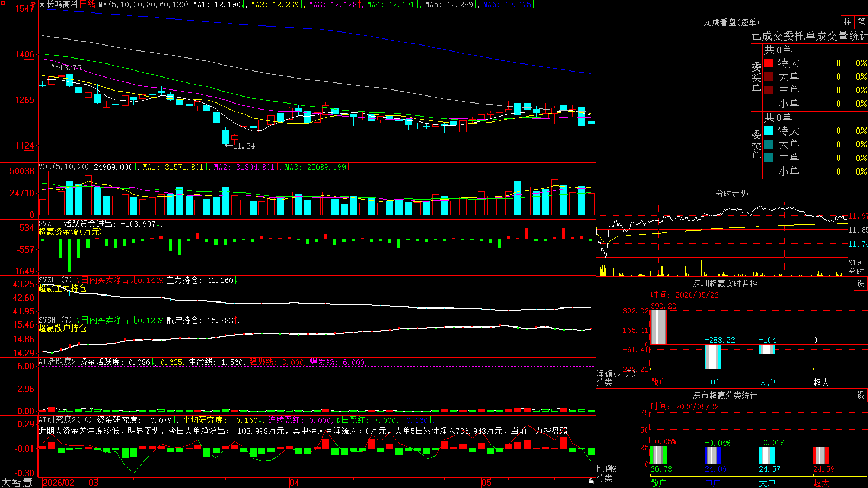This screenshot has width=868, height=488.
Task: Click the 龙虎看盘(逐单) panel title
Action: click(731, 22)
